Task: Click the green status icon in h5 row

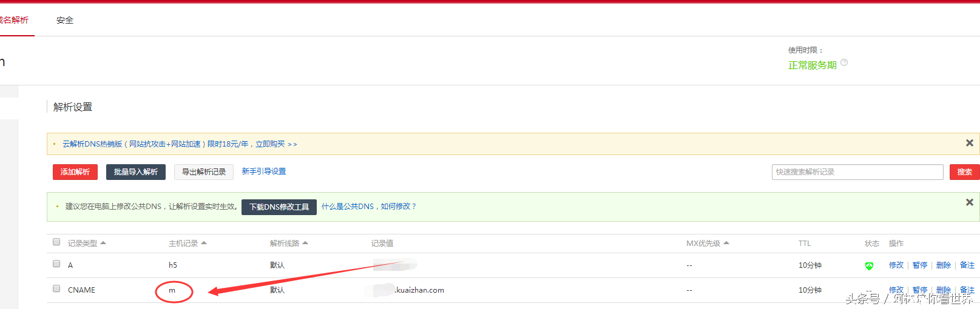Action: click(x=869, y=266)
